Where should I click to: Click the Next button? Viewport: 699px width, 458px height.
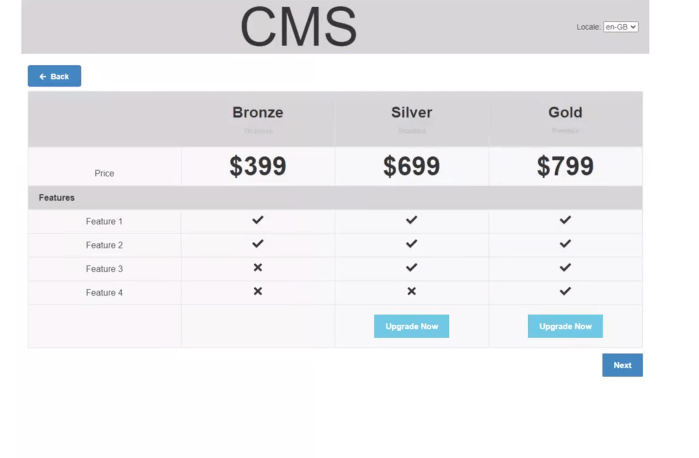pos(622,365)
